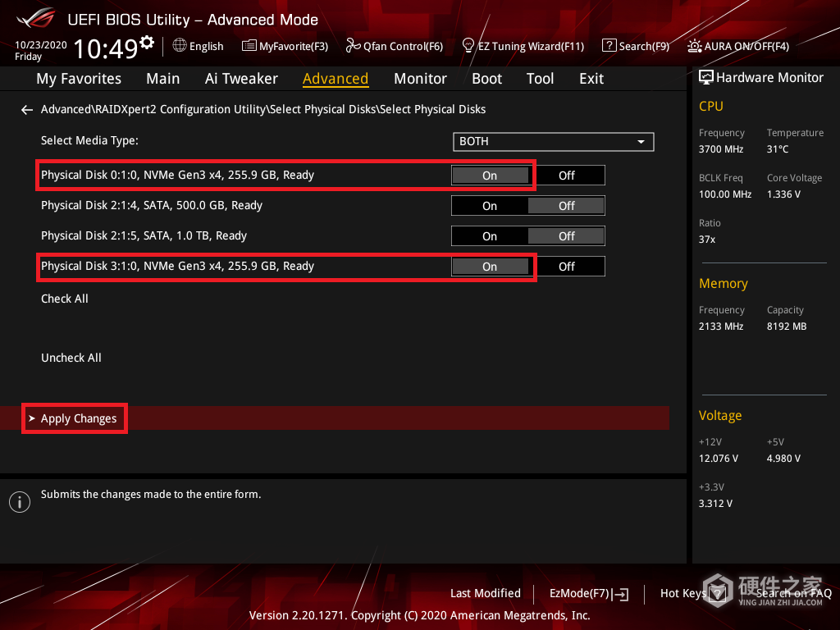Image resolution: width=840 pixels, height=630 pixels.
Task: Turn off Physical Disk 2:1:5 SATA 1.0 TB
Action: click(x=566, y=236)
